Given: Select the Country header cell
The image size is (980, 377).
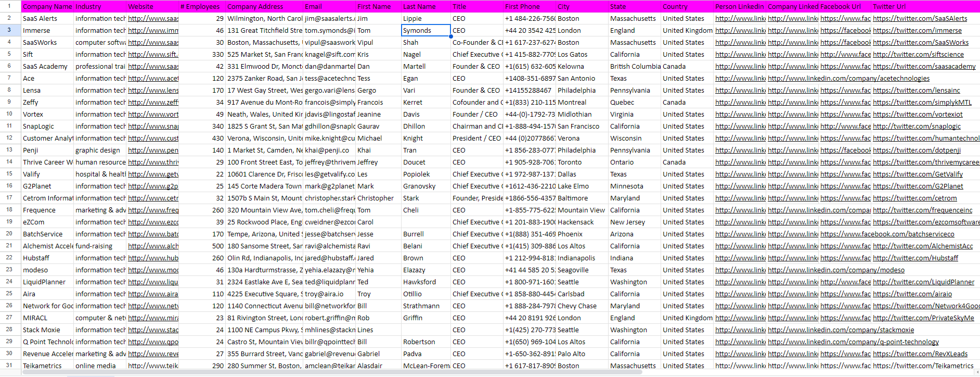Looking at the screenshot, I should [x=687, y=6].
